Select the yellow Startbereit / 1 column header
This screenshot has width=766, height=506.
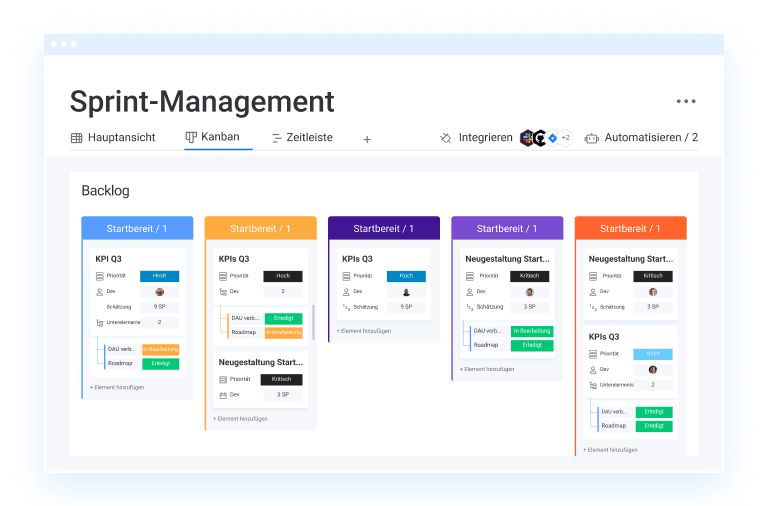(260, 228)
